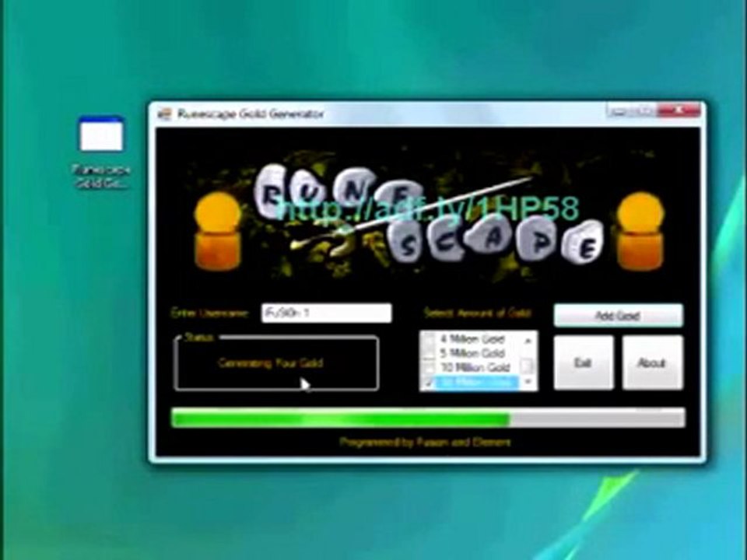Click the app icon in the title bar
747x560 pixels.
pyautogui.click(x=164, y=114)
